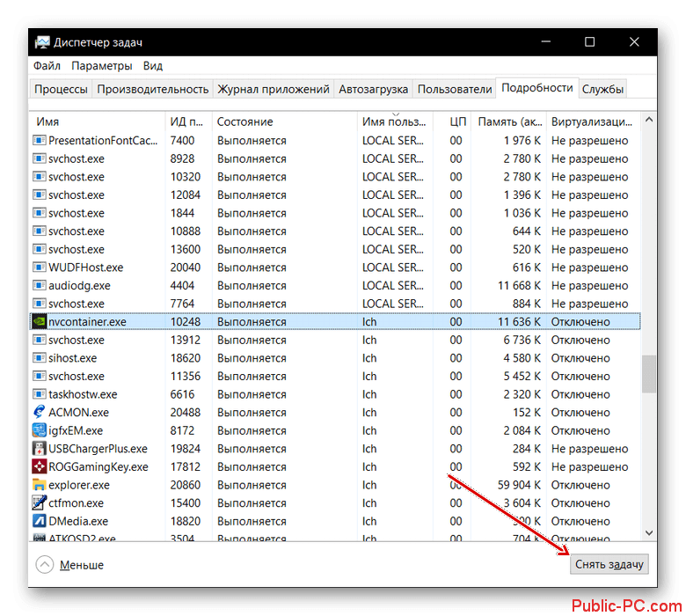
Task: Sort by the Состояние column header
Action: (x=285, y=121)
